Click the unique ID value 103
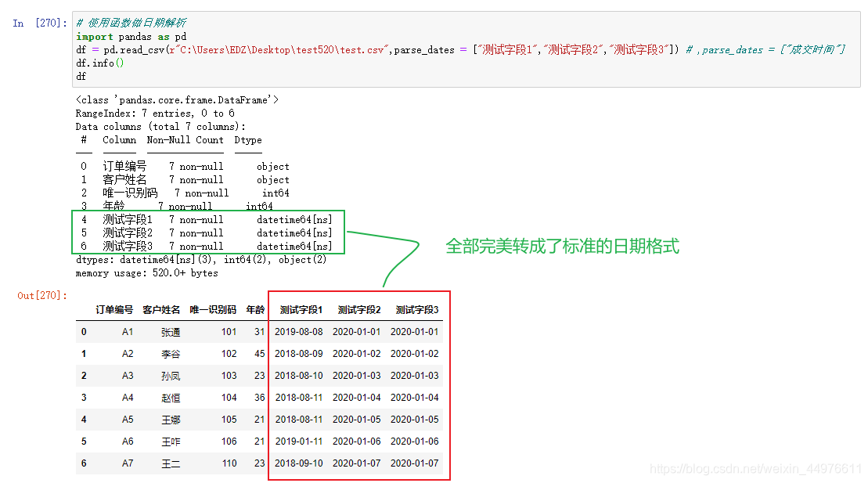 [x=229, y=376]
